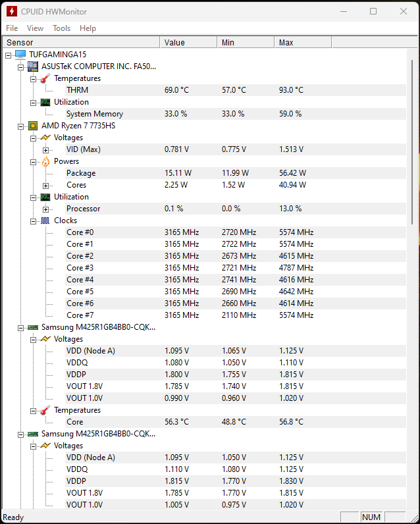Image resolution: width=420 pixels, height=524 pixels.
Task: Collapse the second Samsung memory node
Action: (20, 434)
